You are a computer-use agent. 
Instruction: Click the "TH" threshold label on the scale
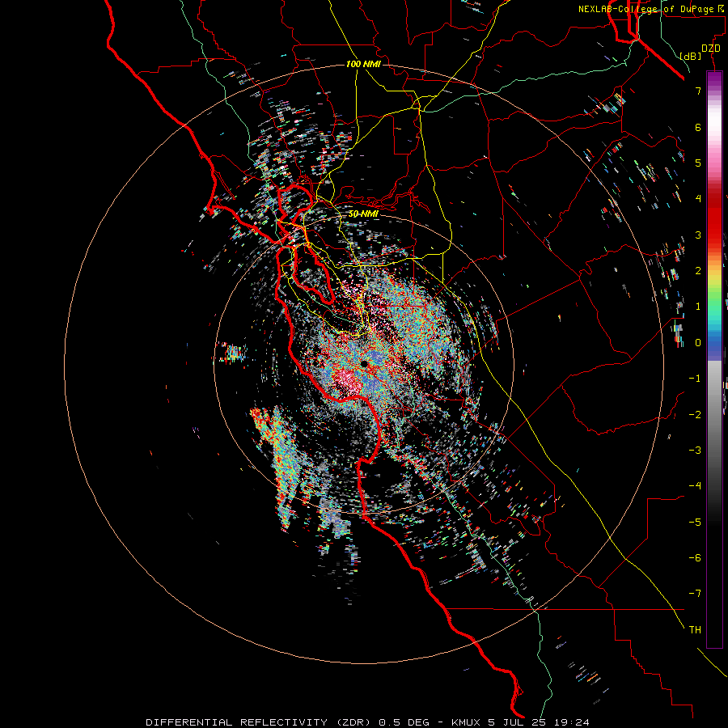coord(695,630)
